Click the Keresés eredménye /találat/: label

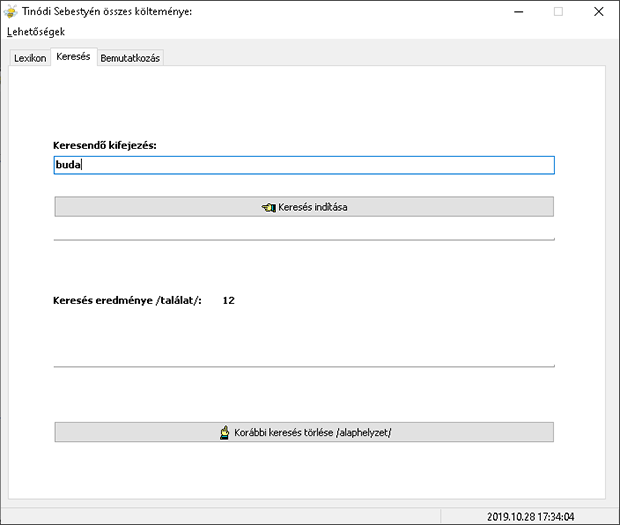(x=127, y=300)
